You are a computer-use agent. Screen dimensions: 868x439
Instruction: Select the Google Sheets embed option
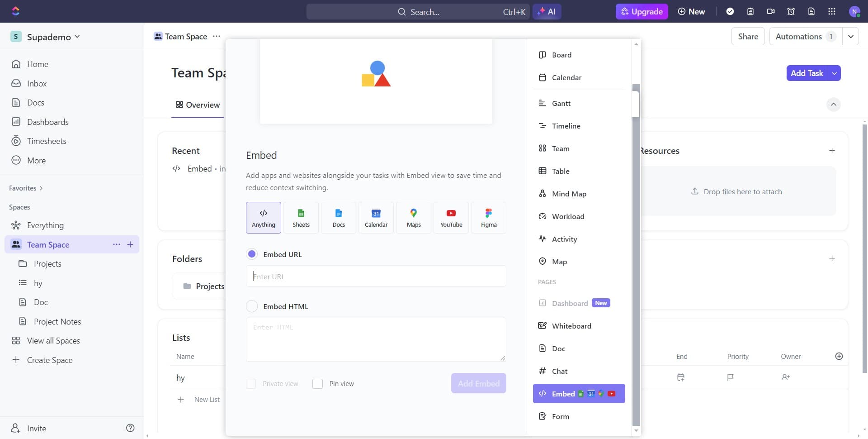(301, 218)
